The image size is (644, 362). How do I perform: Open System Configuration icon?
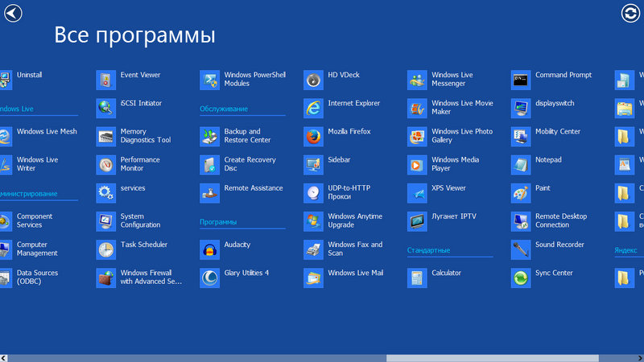point(106,222)
